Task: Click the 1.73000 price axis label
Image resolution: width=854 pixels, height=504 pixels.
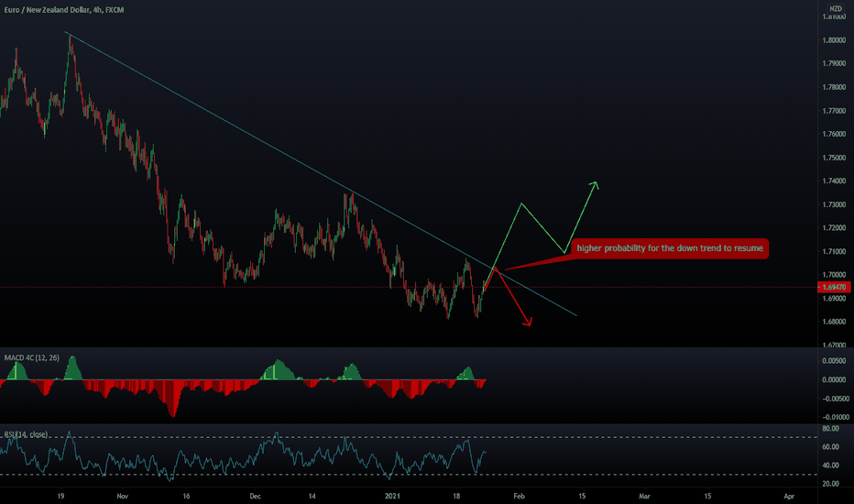Action: pos(834,204)
